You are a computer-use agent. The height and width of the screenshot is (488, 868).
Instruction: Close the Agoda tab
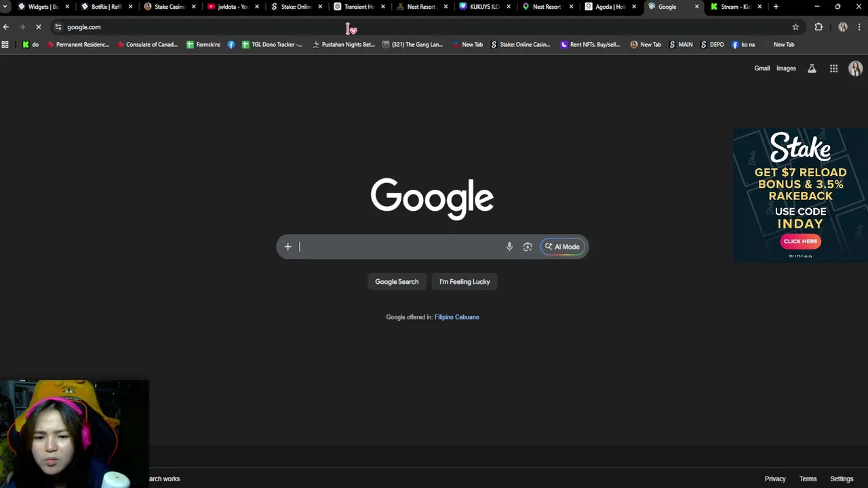point(635,7)
